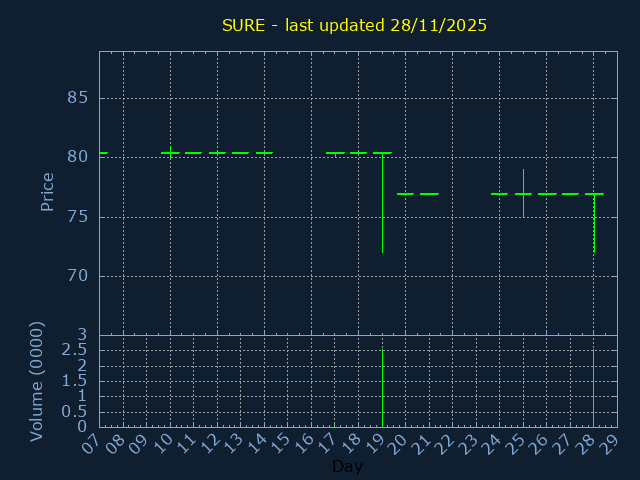640x480 pixels.
Task: Select the 75 price tick label
Action: [x=78, y=217]
